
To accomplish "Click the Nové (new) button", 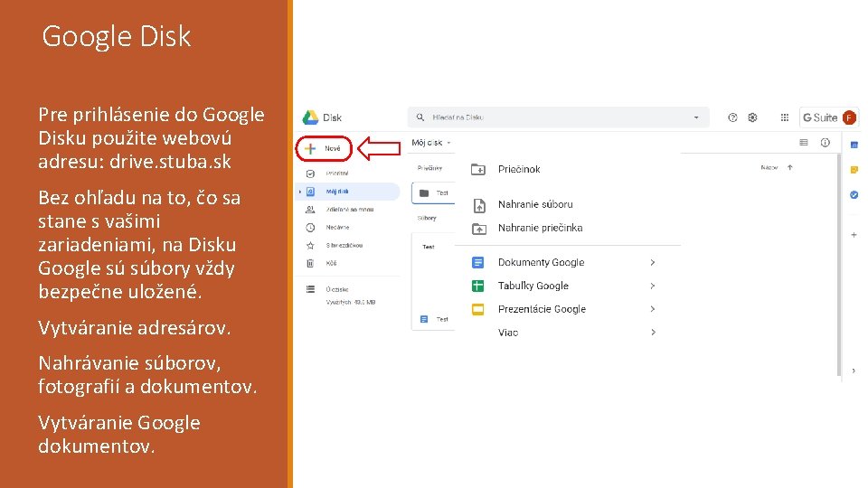I will pos(324,148).
